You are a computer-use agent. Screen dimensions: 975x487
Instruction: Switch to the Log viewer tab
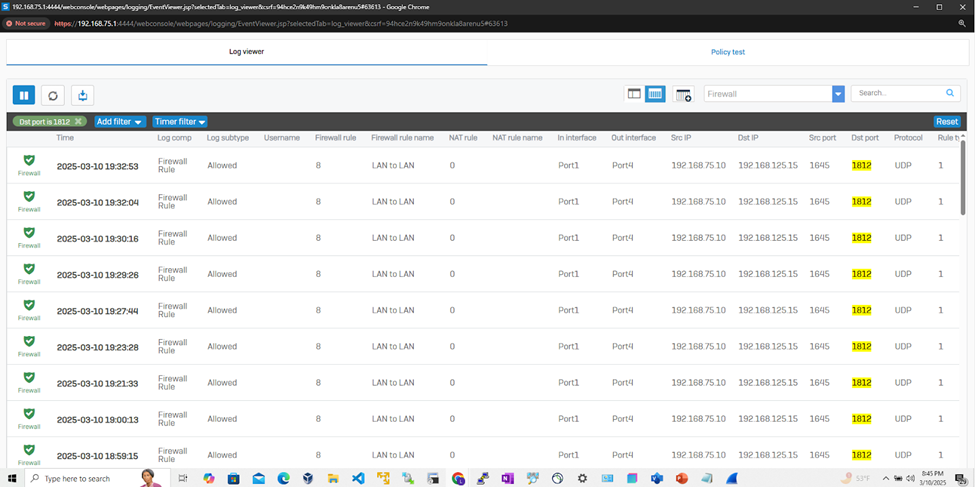coord(247,52)
